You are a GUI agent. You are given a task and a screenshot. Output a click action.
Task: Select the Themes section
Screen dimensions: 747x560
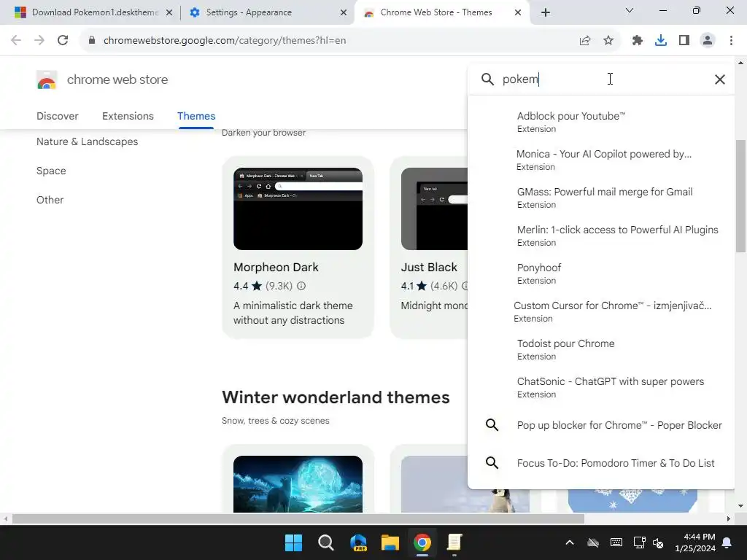click(x=196, y=116)
